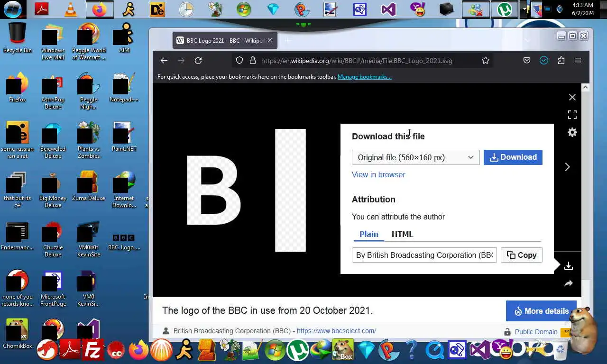Click the download icon in viewer sidebar
The height and width of the screenshot is (364, 607).
point(569,266)
